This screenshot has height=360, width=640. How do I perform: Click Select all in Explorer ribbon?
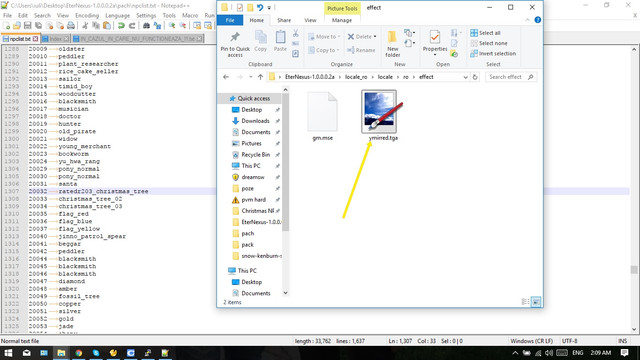tap(485, 33)
